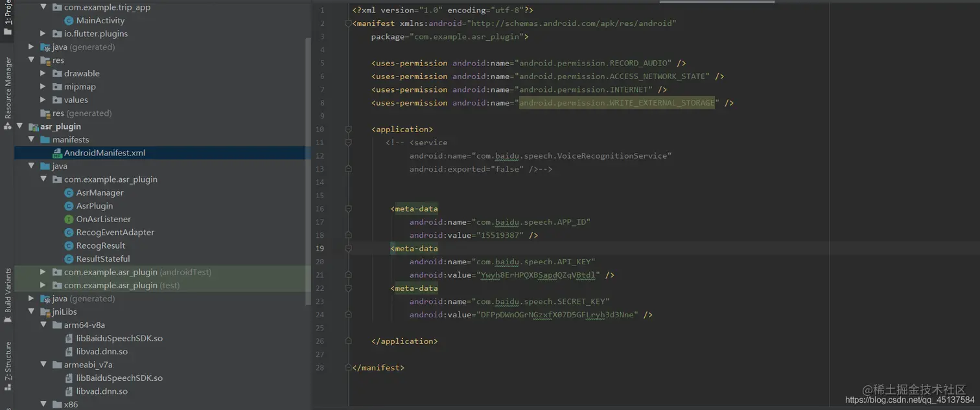Click the com.example.trip_app package icon
The width and height of the screenshot is (980, 410).
tap(57, 7)
